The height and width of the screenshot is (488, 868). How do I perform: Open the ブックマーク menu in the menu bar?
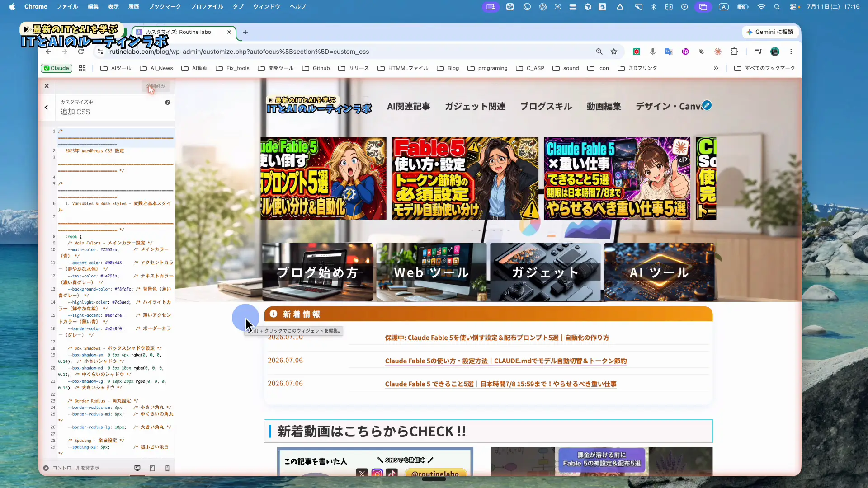tap(165, 6)
